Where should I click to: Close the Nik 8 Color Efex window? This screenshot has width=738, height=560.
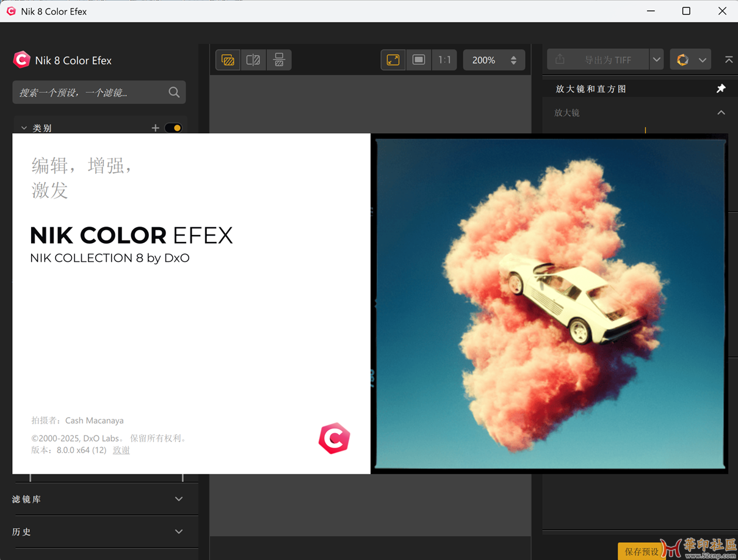722,11
